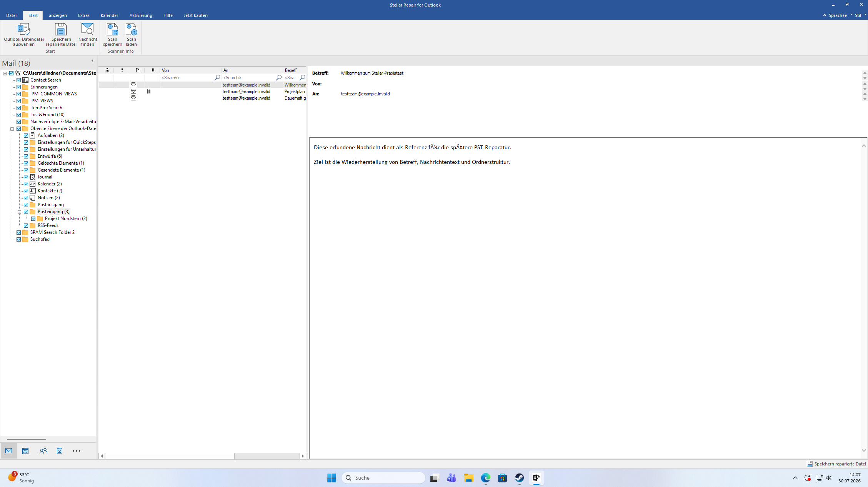This screenshot has height=487, width=868.
Task: Select the Kontakte (2) folder
Action: click(50, 191)
